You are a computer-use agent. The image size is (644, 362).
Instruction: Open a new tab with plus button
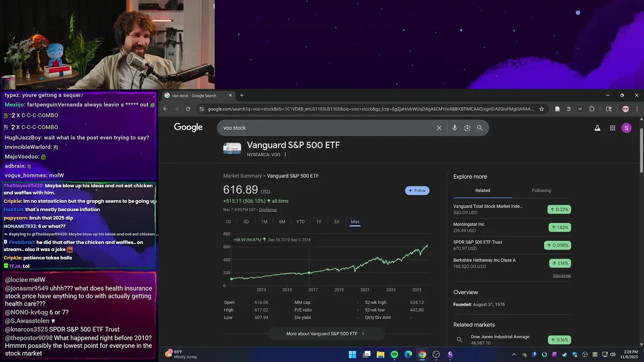[x=242, y=96]
